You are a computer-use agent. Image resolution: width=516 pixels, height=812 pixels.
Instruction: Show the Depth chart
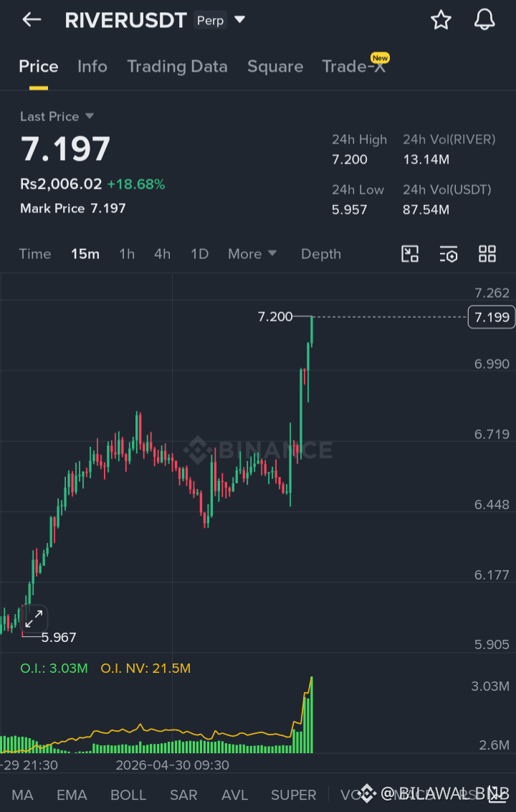click(x=321, y=254)
